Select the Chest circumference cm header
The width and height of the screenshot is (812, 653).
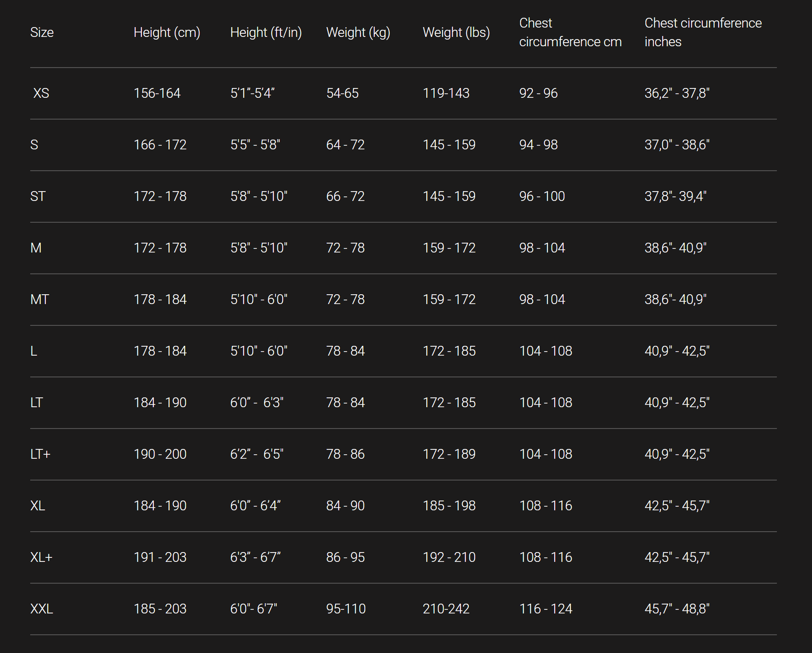570,32
